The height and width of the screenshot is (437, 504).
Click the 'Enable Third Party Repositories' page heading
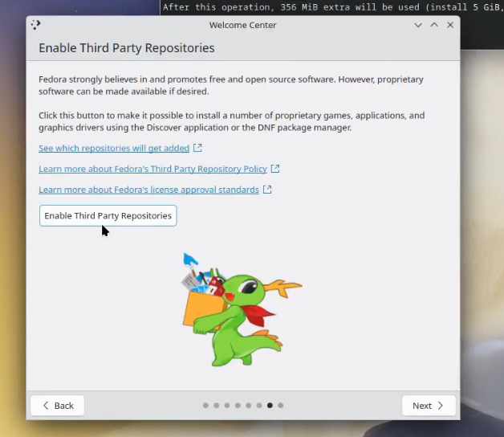click(x=127, y=48)
